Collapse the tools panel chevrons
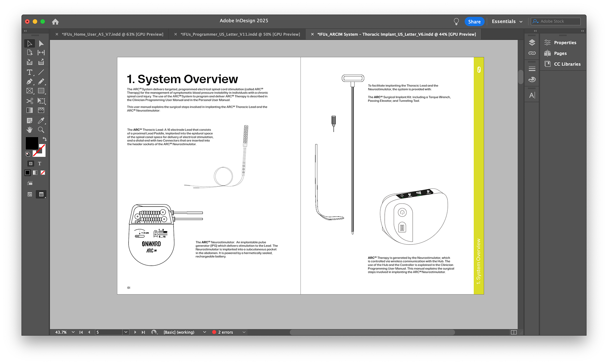 pyautogui.click(x=25, y=31)
